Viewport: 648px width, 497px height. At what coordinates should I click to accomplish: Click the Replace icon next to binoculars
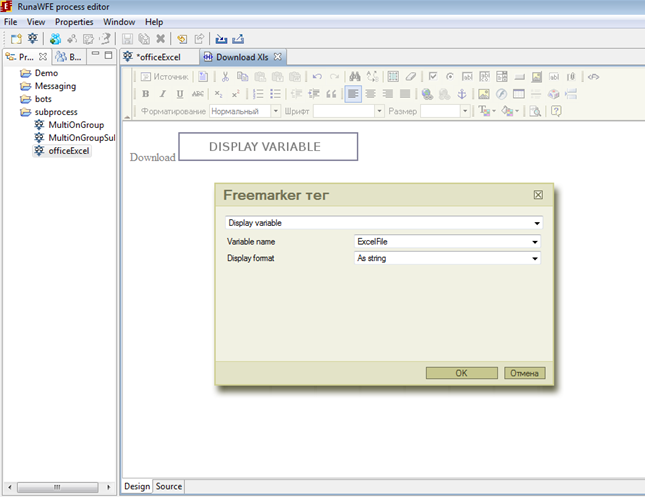pos(372,77)
